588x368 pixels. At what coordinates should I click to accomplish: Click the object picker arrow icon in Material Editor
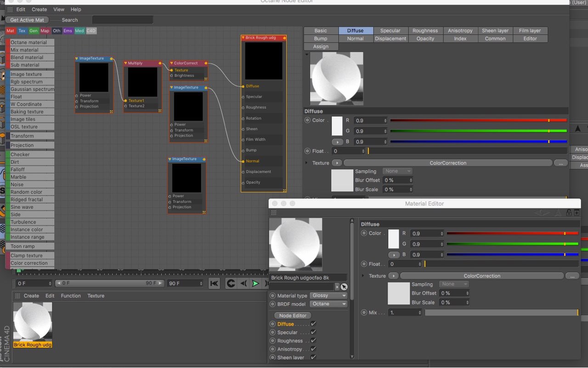pos(344,287)
